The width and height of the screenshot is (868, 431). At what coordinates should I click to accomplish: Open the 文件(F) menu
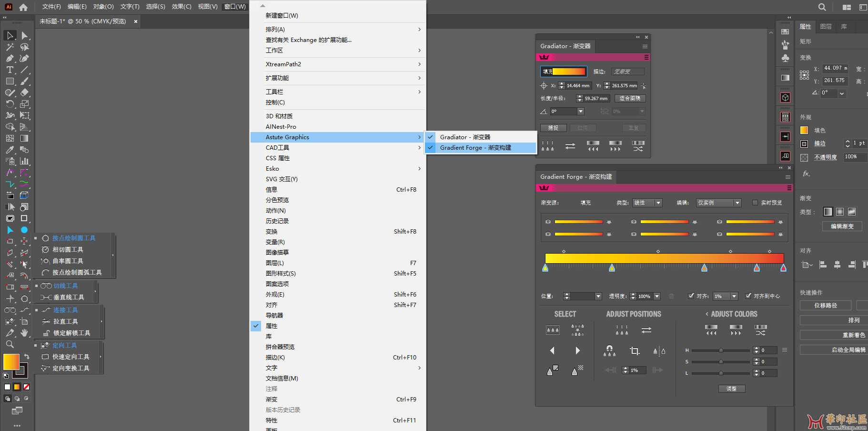click(51, 7)
